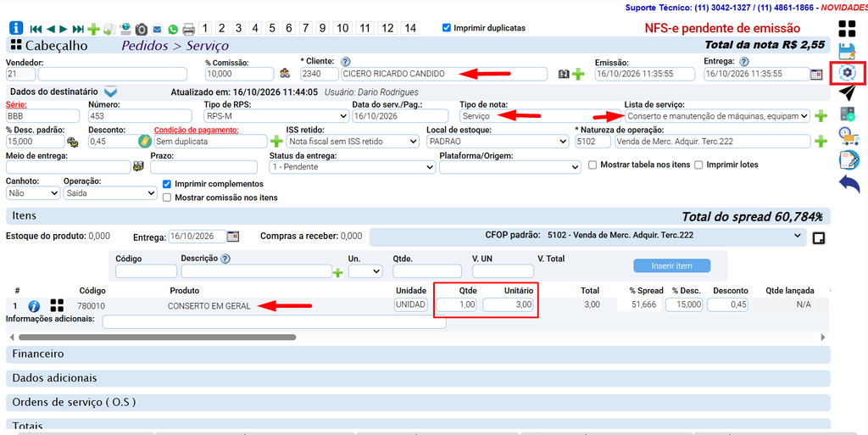Click the Itens section header
The image size is (868, 435).
(x=418, y=216)
